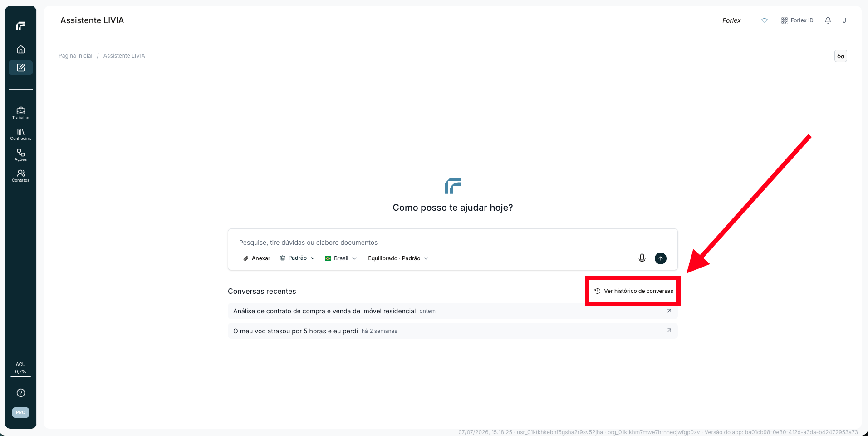This screenshot has height=436, width=868.
Task: Open the Contatos section
Action: pos(21,176)
